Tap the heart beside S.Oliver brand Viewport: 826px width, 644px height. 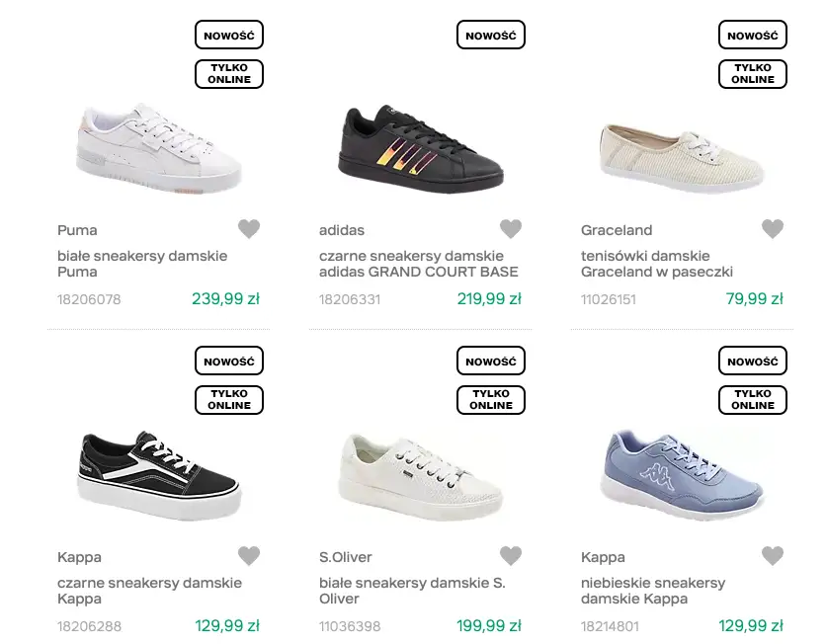(510, 556)
